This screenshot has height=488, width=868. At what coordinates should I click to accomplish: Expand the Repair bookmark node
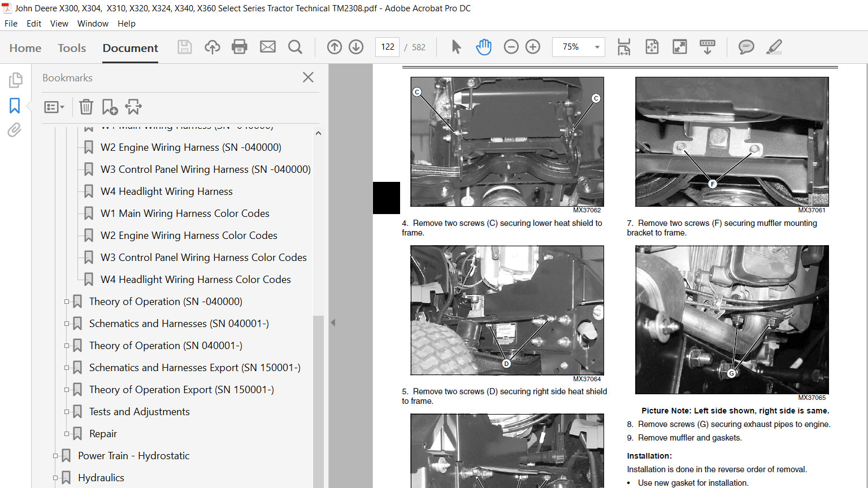tap(67, 434)
